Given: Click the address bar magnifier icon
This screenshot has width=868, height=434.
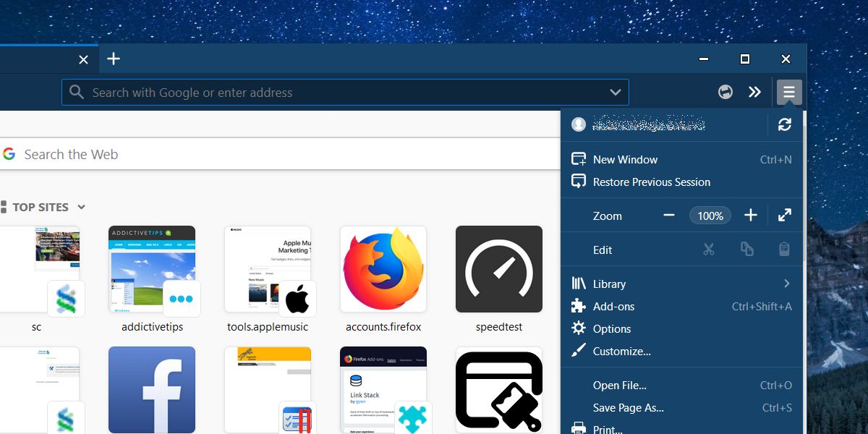Looking at the screenshot, I should coord(77,93).
